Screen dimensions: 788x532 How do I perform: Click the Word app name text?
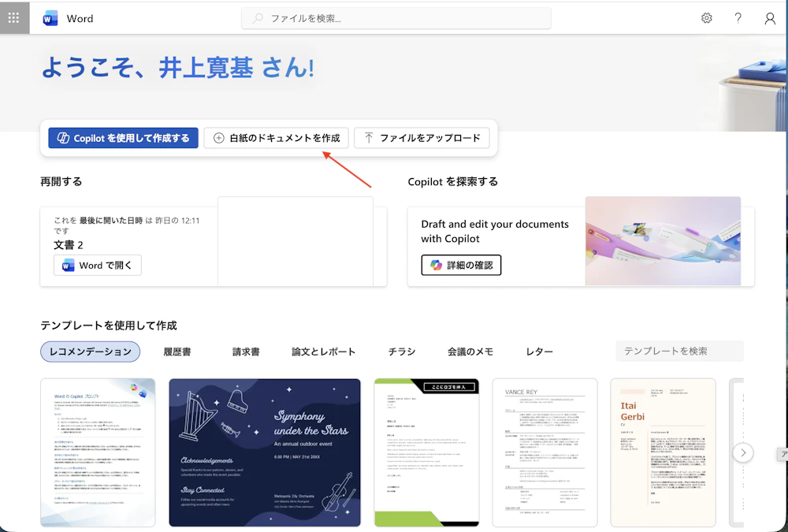[80, 19]
